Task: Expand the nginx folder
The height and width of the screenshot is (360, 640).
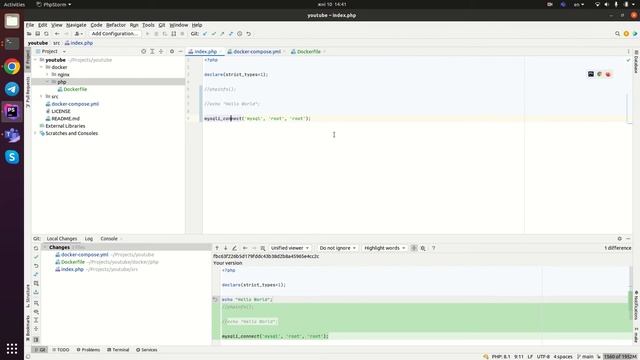Action: [x=47, y=75]
